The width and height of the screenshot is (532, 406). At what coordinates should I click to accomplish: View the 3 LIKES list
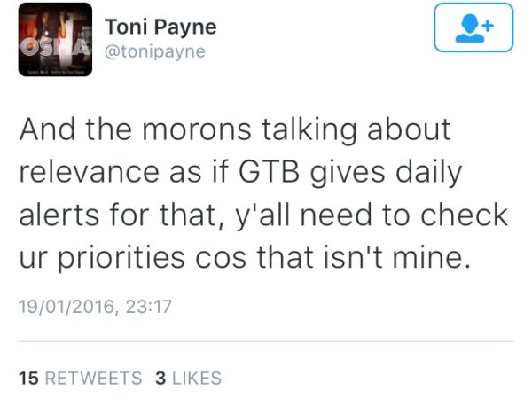pos(189,378)
